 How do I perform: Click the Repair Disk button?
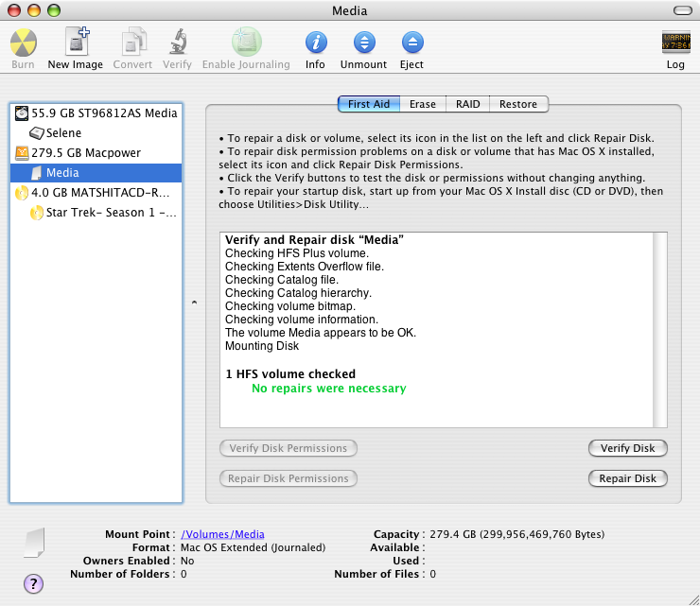(x=628, y=478)
